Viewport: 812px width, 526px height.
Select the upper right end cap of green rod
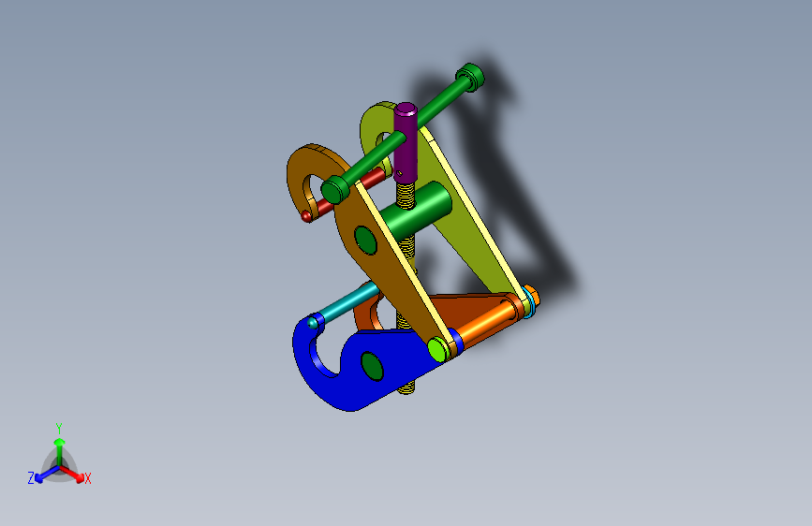470,77
